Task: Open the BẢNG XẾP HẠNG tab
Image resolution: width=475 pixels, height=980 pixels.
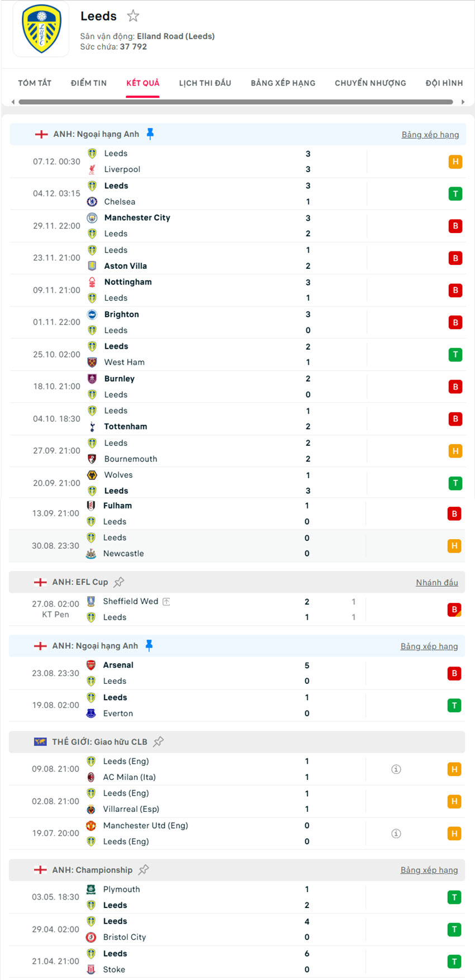Action: pyautogui.click(x=283, y=83)
